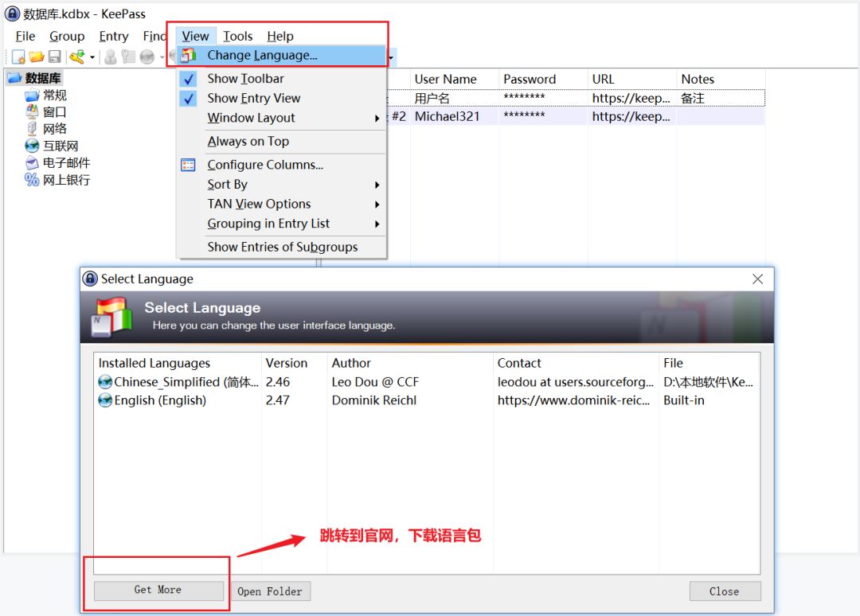This screenshot has width=860, height=616.
Task: Select the English (English) language row
Action: click(x=426, y=400)
